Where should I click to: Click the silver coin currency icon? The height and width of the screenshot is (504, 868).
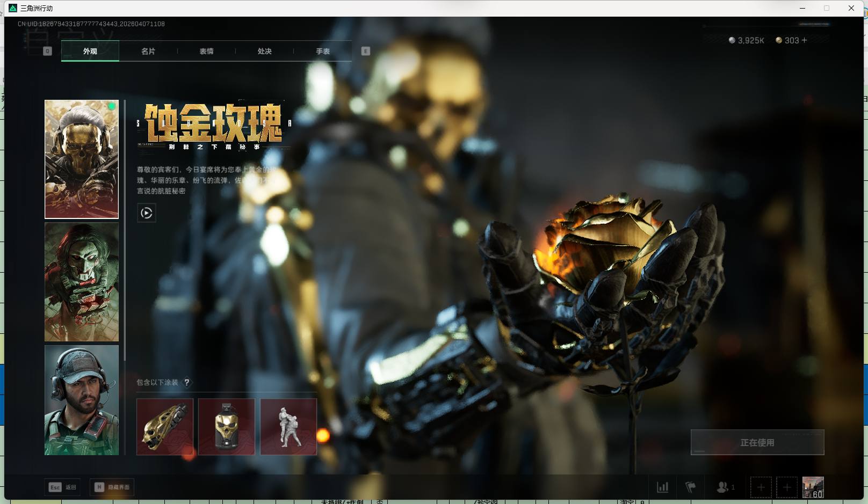click(x=732, y=40)
